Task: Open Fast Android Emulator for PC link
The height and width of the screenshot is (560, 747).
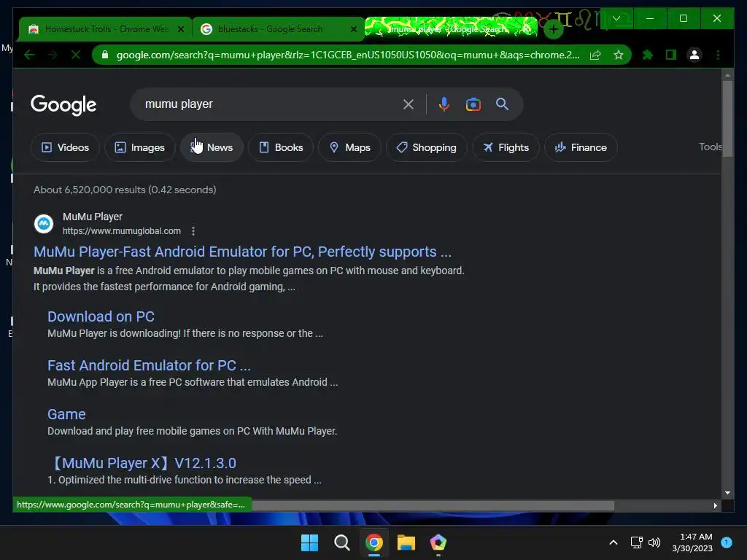Action: [149, 366]
